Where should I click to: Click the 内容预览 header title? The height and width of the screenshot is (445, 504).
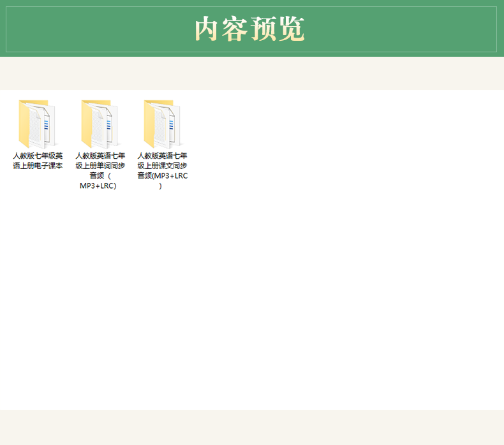click(x=249, y=29)
